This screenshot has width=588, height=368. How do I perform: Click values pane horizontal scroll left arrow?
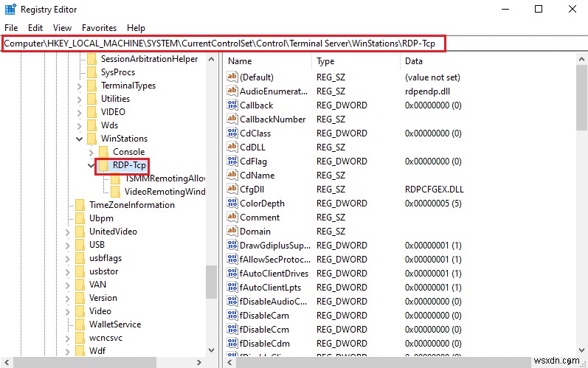(x=229, y=362)
